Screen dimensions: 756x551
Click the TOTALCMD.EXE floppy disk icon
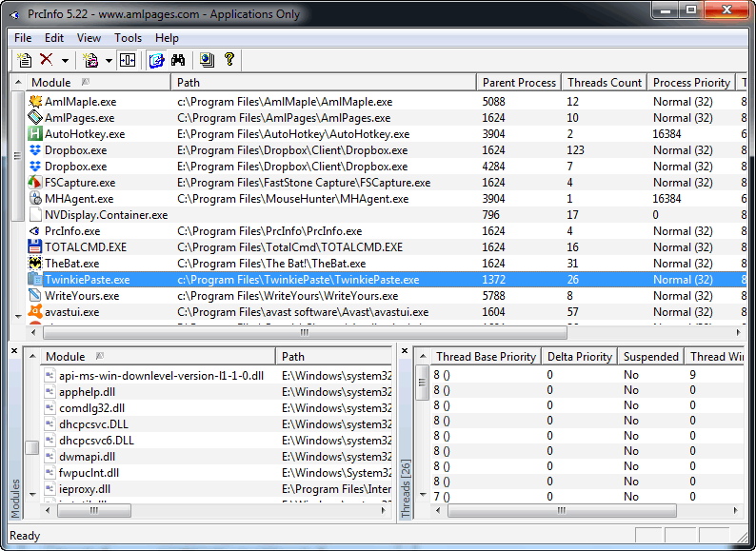[35, 246]
